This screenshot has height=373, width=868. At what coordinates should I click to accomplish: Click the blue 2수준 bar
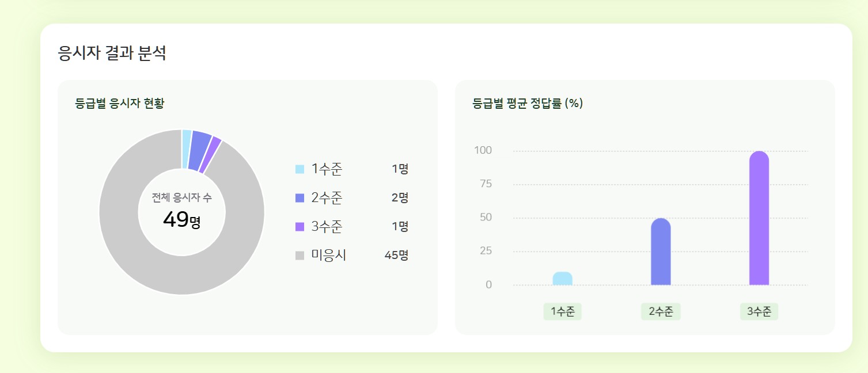tap(661, 252)
